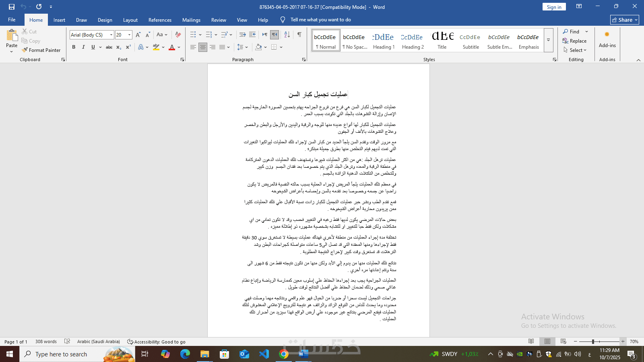Zoom out with the minus button

(576, 341)
